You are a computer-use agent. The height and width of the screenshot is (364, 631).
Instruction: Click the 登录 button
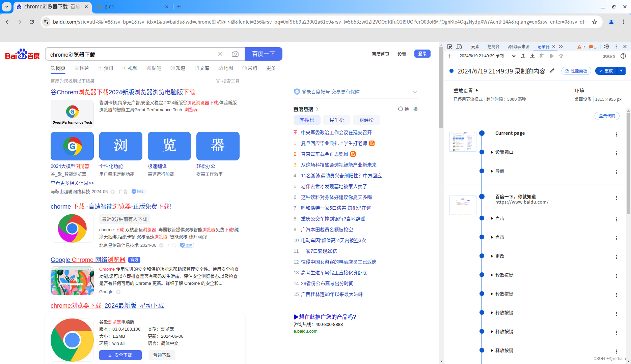pyautogui.click(x=422, y=54)
